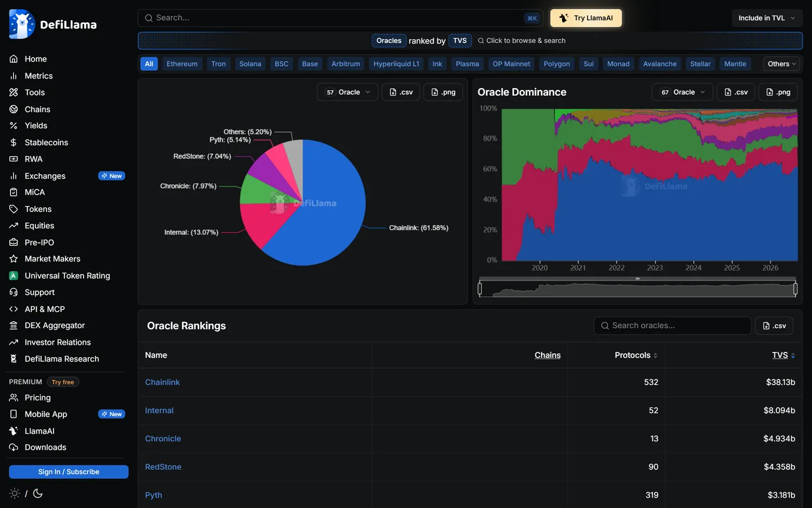Open the 57 Oracle selector on pie chart
812x508 pixels.
point(347,92)
